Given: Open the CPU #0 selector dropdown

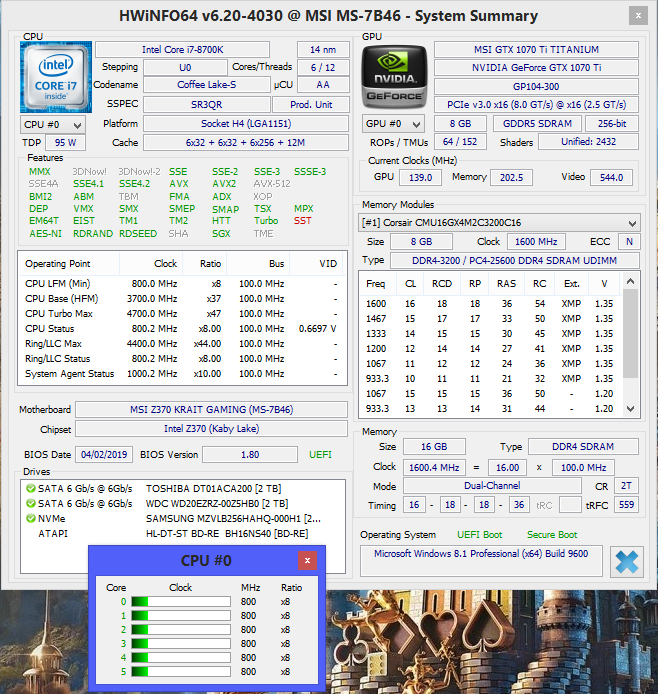Looking at the screenshot, I should click(x=53, y=125).
